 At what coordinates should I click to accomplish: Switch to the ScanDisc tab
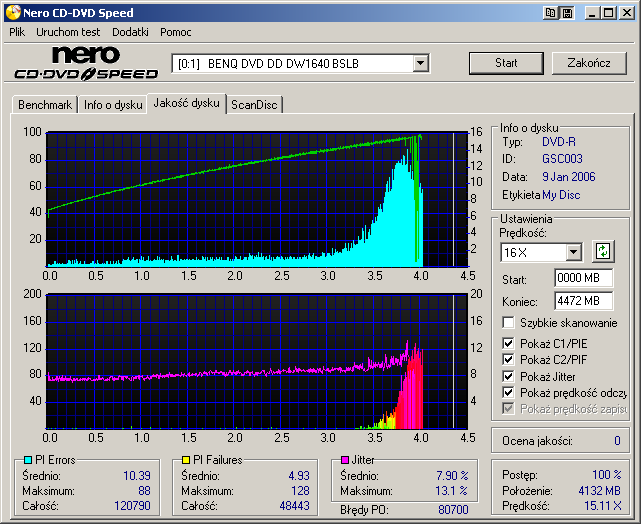pyautogui.click(x=254, y=105)
